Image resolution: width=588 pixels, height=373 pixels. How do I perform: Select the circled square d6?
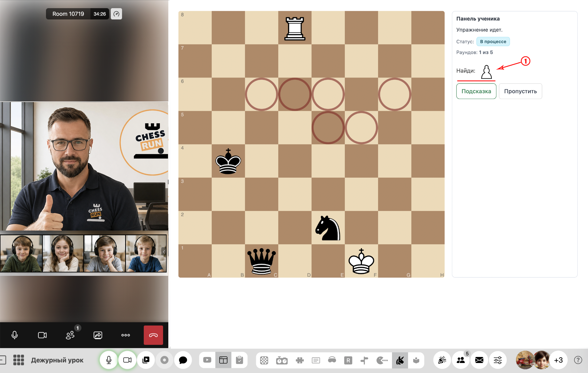pos(295,94)
